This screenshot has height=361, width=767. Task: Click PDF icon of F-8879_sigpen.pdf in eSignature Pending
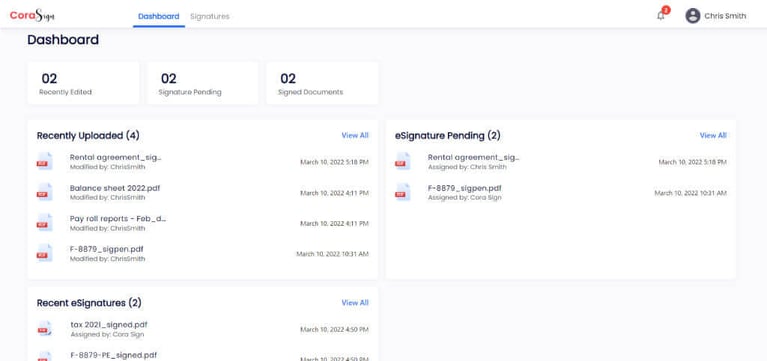click(403, 192)
